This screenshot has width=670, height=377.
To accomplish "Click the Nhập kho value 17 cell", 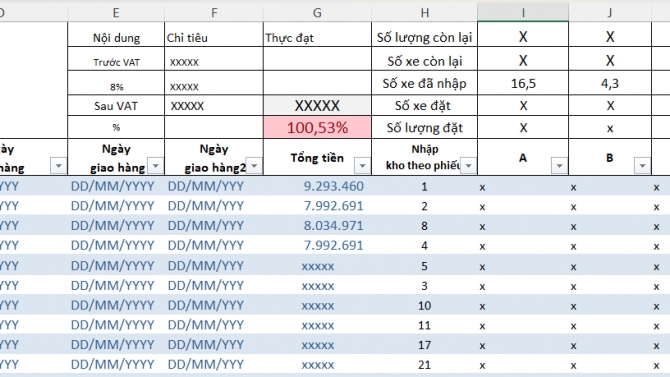I will (x=424, y=345).
